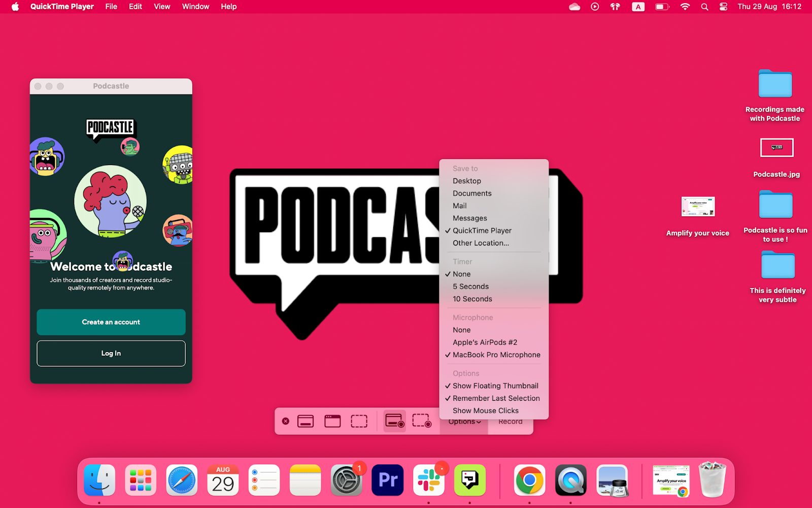
Task: Click the cloud icon in menu bar
Action: click(x=574, y=7)
